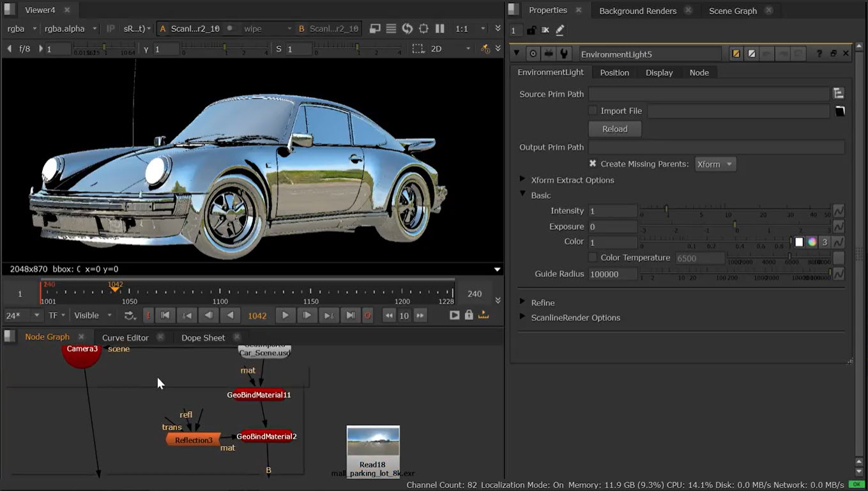Enable the Color Temperature checkbox
868x491 pixels.
[593, 258]
